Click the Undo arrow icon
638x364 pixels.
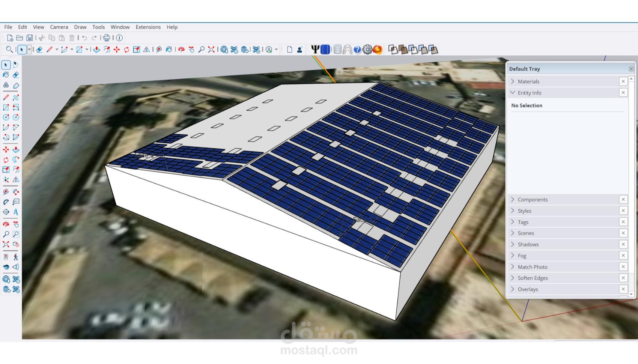84,38
